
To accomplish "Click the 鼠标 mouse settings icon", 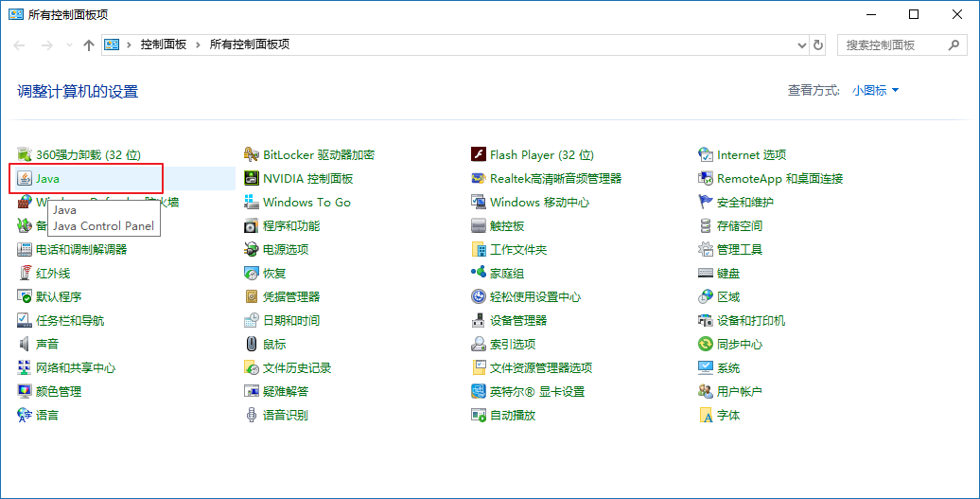I will (252, 345).
